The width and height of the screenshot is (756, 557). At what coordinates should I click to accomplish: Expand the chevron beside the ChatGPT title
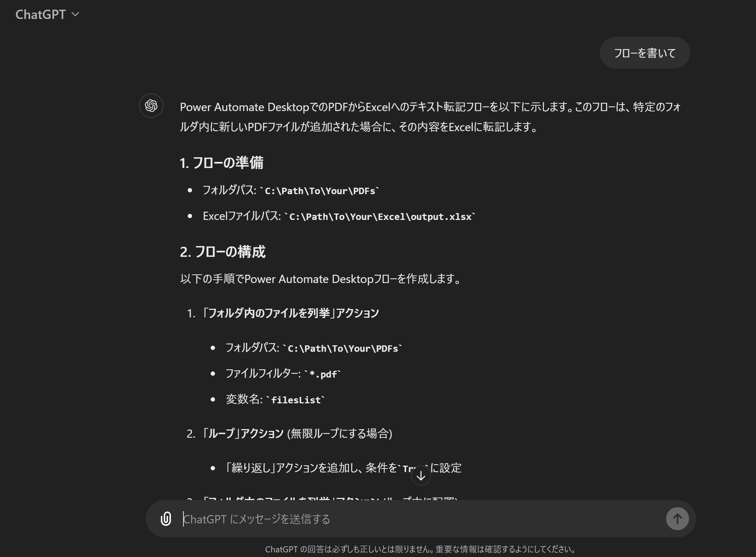click(x=75, y=15)
